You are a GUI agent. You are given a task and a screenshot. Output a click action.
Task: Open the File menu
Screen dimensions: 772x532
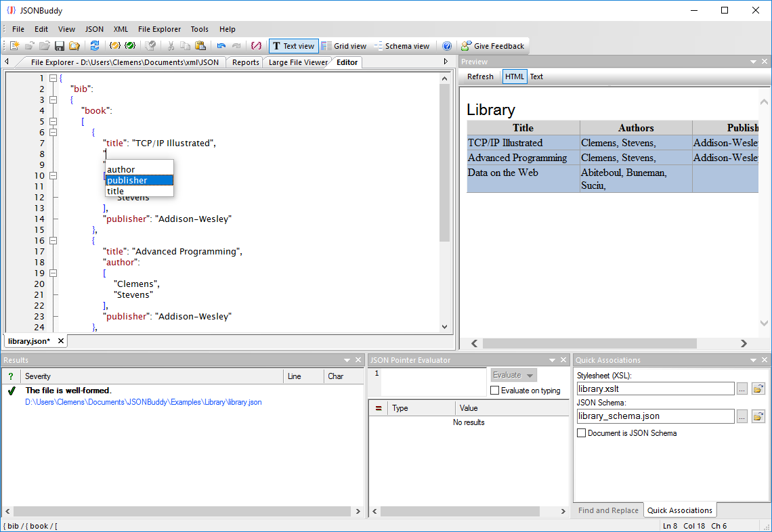18,29
